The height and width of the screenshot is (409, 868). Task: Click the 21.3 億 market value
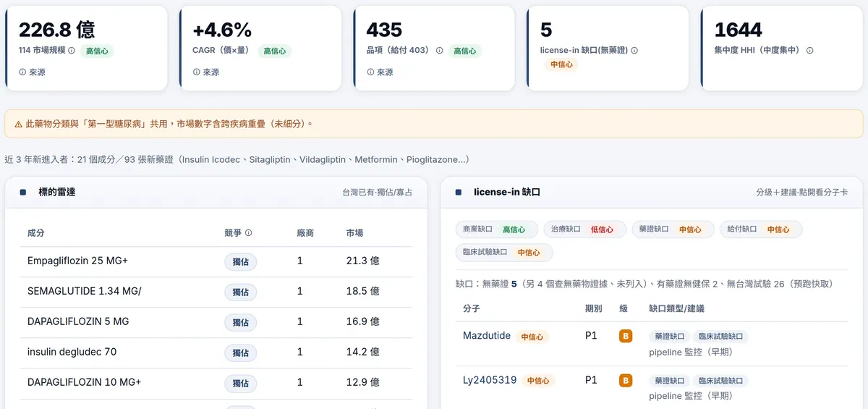363,261
